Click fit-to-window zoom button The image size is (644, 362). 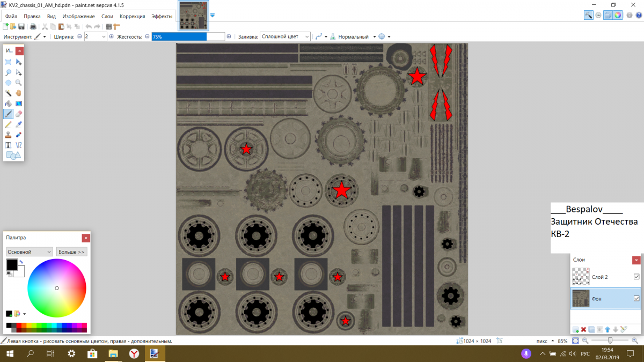point(575,341)
